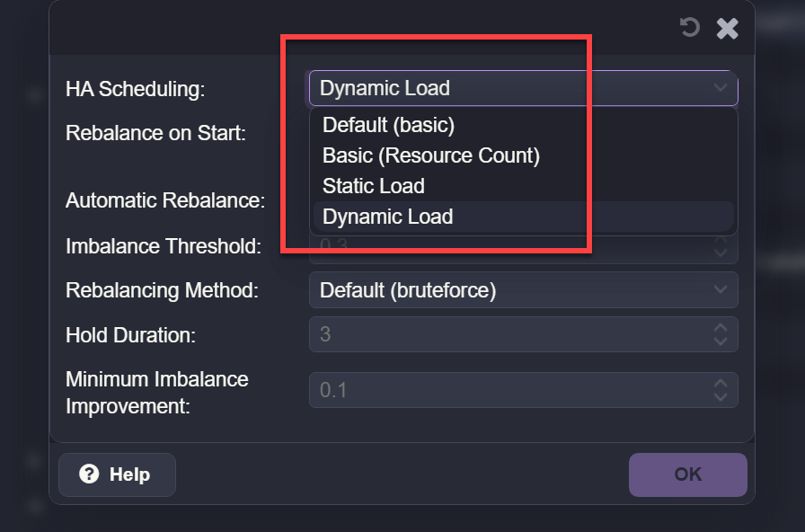Open Help with the Help button label
805x532 pixels.
129,474
